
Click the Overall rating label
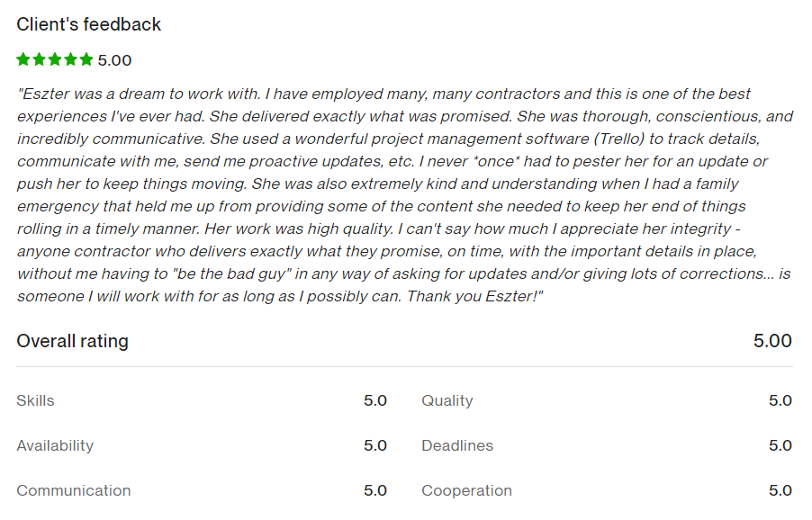(x=73, y=341)
